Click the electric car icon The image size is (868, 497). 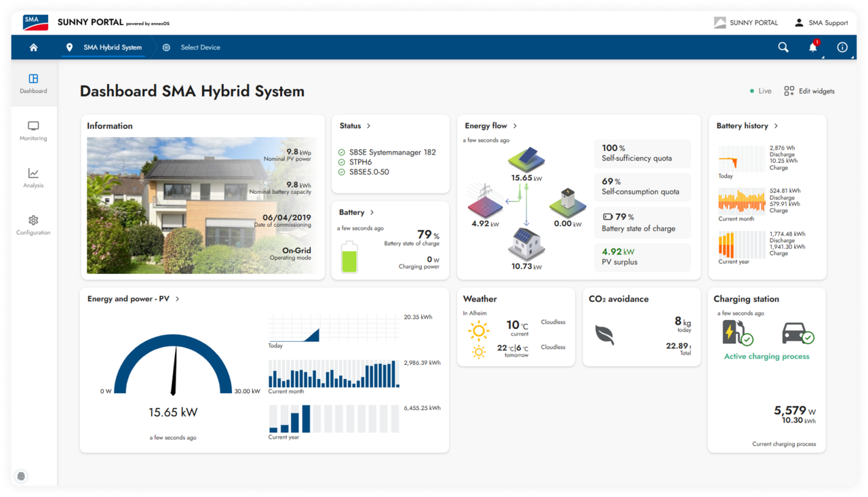(797, 333)
